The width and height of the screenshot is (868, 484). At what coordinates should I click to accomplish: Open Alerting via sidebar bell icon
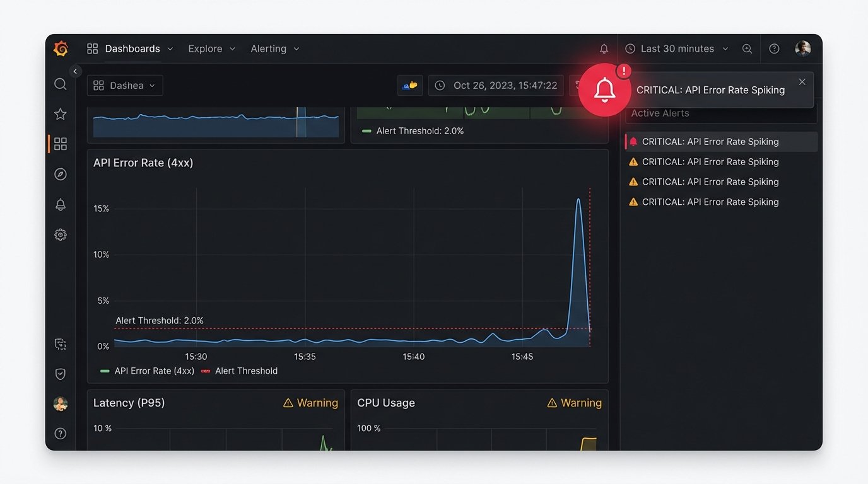[61, 205]
